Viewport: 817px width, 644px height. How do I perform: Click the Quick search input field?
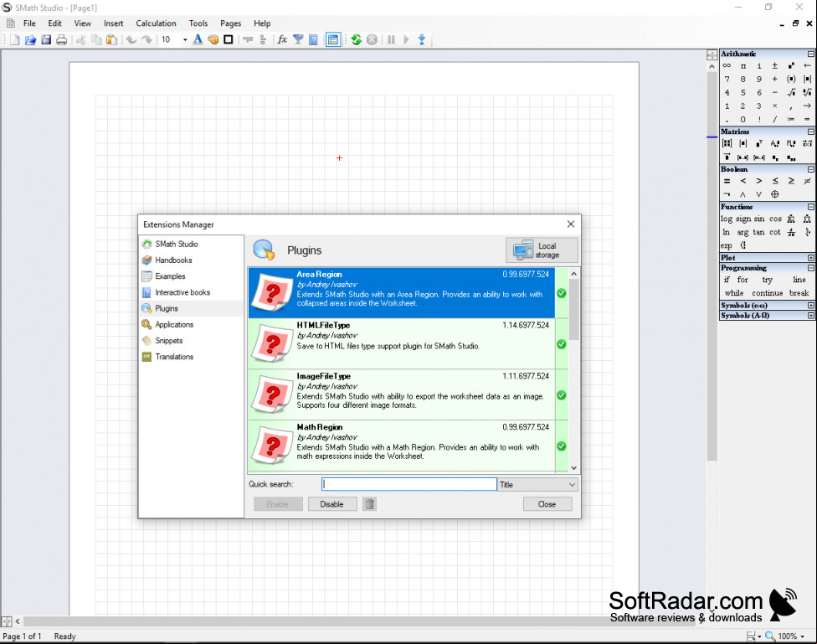[409, 484]
